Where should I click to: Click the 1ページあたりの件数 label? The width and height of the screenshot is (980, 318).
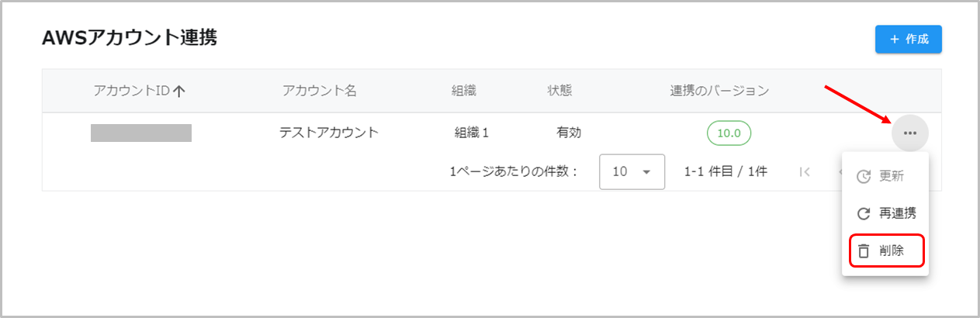(x=514, y=172)
